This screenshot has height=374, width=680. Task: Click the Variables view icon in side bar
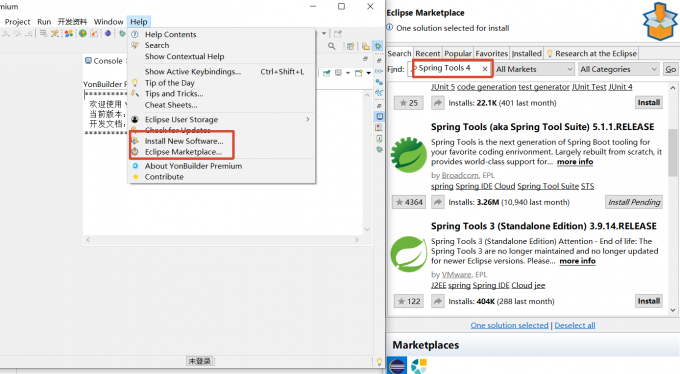click(x=379, y=71)
